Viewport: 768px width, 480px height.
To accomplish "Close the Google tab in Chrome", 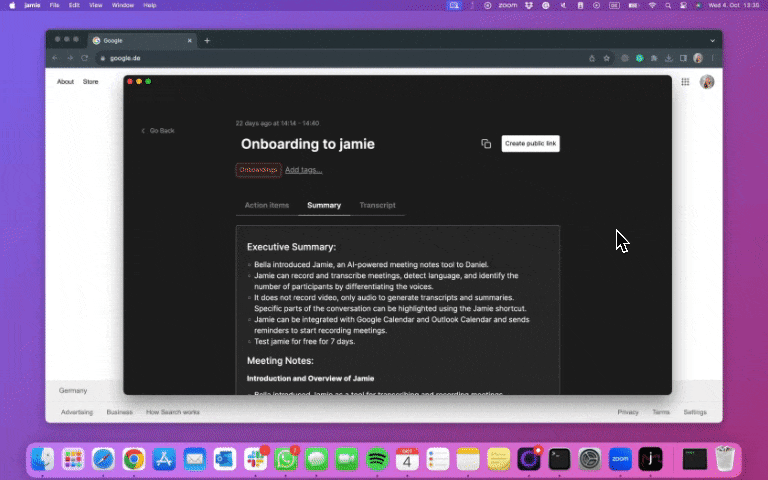I will (x=190, y=41).
